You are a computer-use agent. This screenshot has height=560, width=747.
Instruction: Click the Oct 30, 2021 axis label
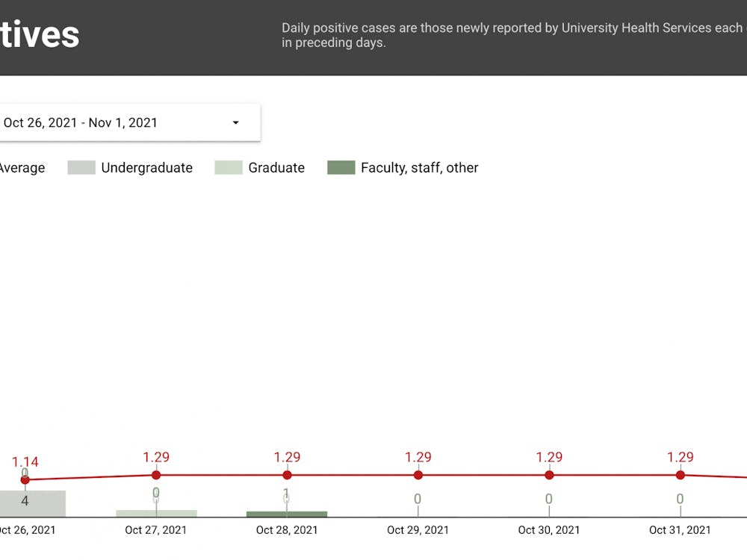(549, 530)
